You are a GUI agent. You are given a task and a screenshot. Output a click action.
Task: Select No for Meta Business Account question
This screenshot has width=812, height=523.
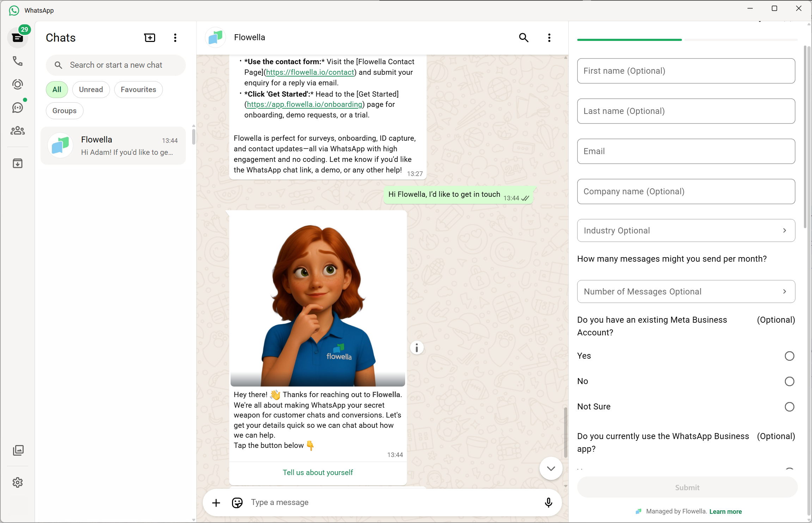click(x=789, y=381)
